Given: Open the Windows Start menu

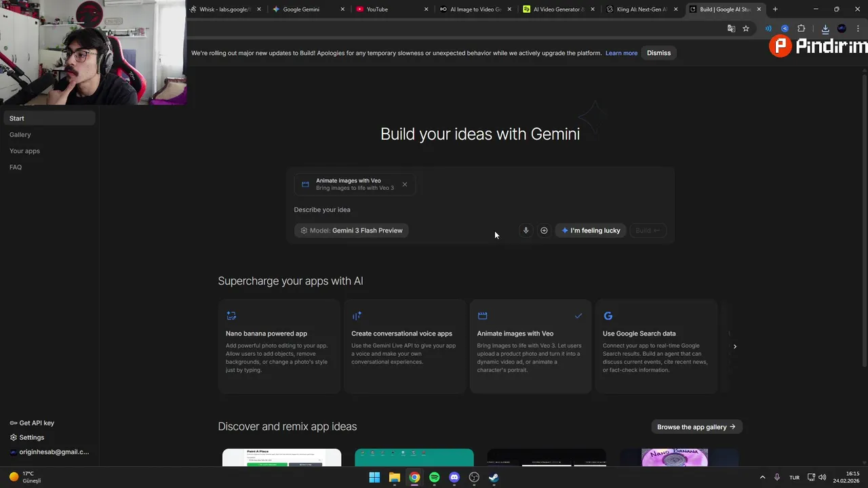Looking at the screenshot, I should tap(374, 477).
